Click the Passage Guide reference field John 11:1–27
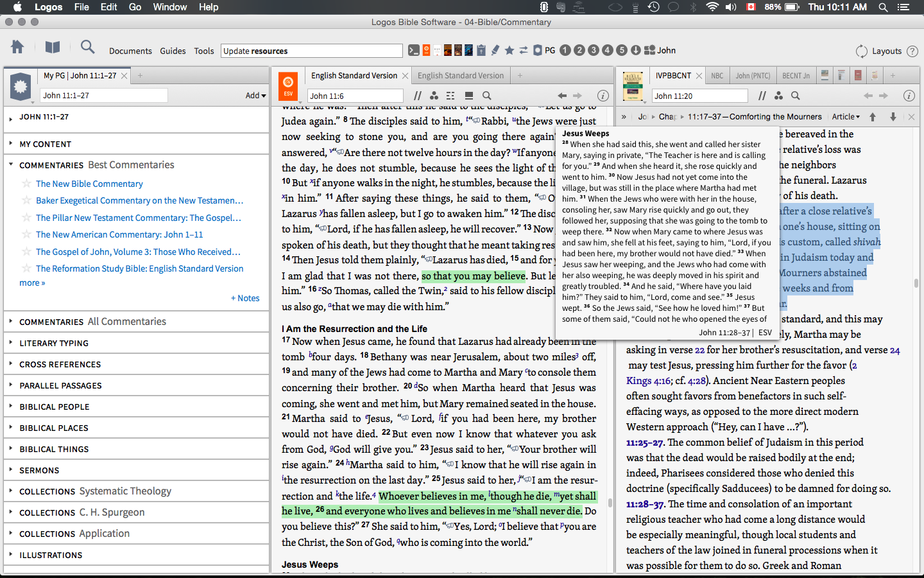Screen dimensions: 924x578 point(104,96)
